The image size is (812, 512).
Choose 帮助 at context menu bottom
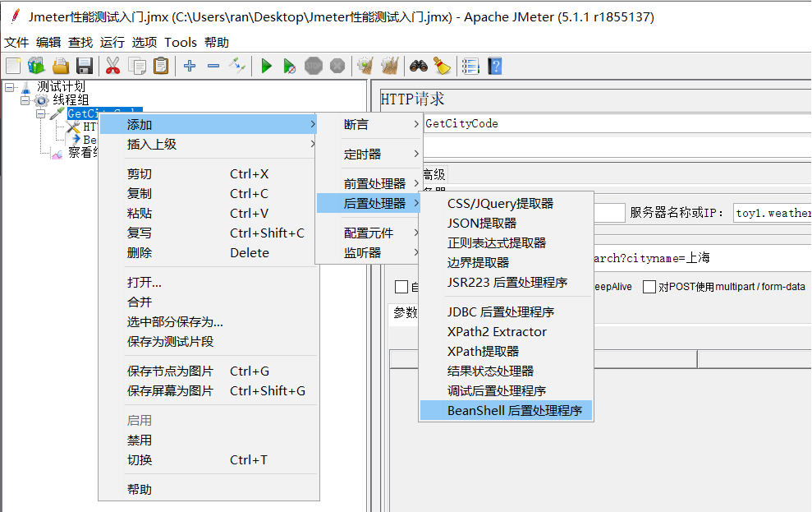(209, 490)
